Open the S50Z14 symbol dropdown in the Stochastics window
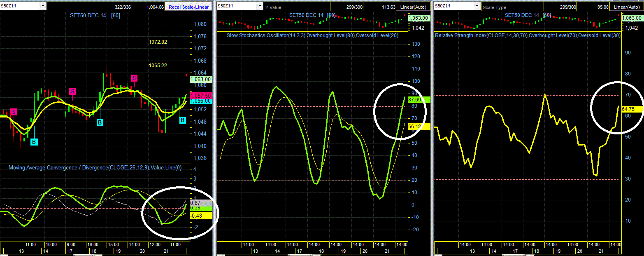Image resolution: width=644 pixels, height=256 pixels. [x=259, y=6]
